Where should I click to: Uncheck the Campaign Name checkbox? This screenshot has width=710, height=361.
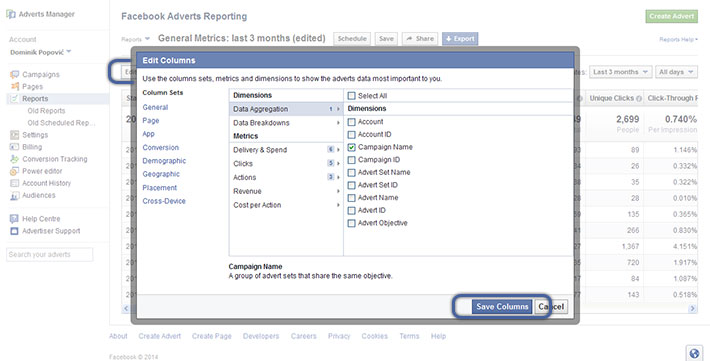(351, 147)
